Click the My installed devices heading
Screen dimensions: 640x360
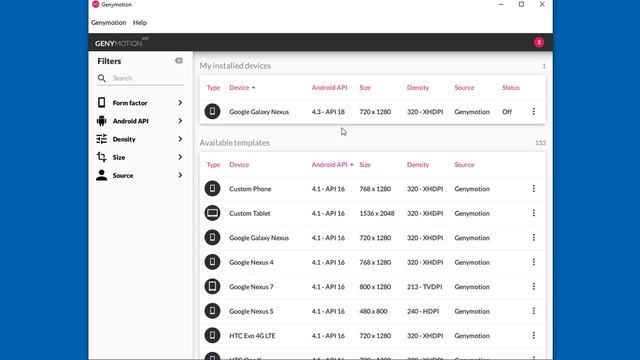[235, 65]
